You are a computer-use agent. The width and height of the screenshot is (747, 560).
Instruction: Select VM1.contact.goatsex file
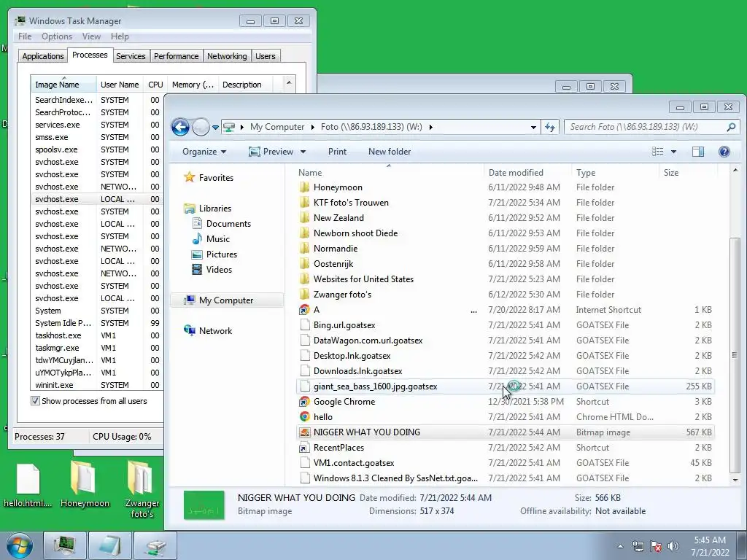pos(354,463)
